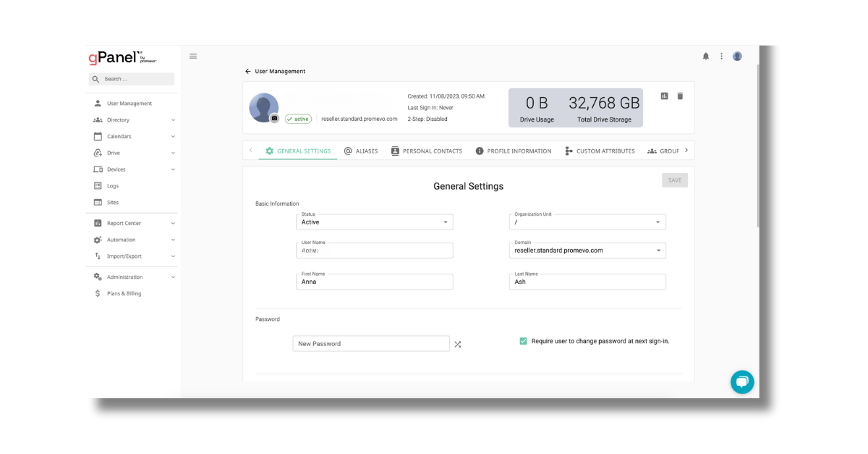Viewport: 868px width, 454px height.
Task: Toggle the hamburger menu to collapse sidebar
Action: pos(193,56)
